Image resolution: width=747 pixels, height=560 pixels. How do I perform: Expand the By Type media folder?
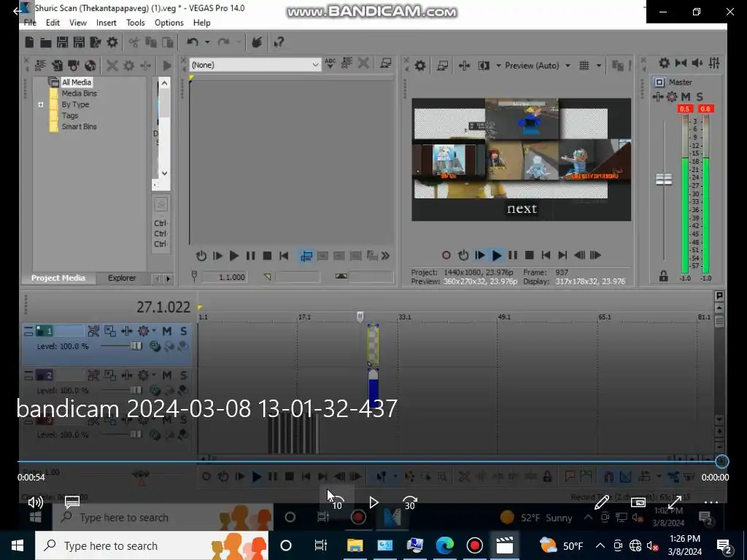[41, 104]
